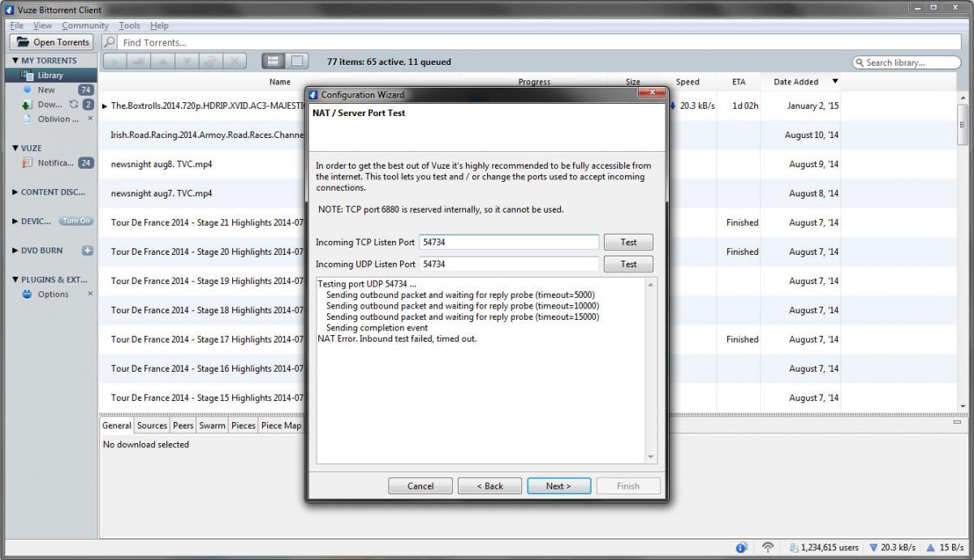This screenshot has width=974, height=560.
Task: Expand the DEVIC... sidebar section
Action: pos(15,222)
